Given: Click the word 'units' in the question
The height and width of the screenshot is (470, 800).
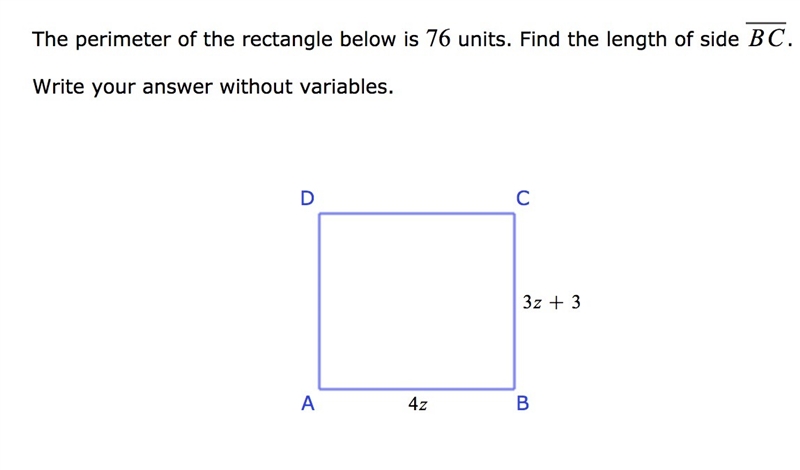Looking at the screenshot, I should [482, 39].
